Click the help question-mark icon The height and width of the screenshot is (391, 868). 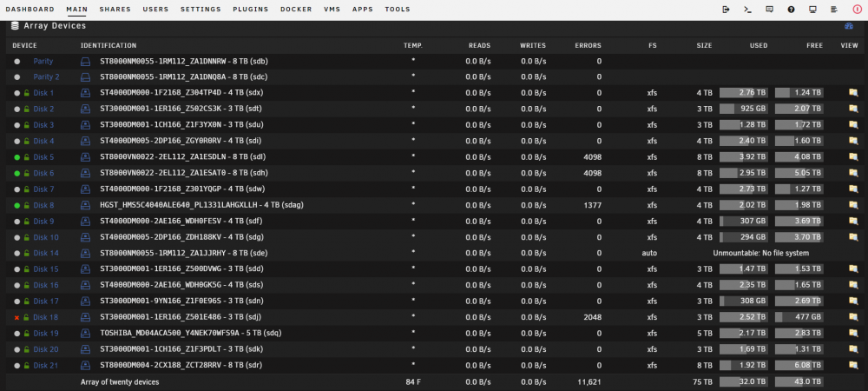click(x=791, y=10)
